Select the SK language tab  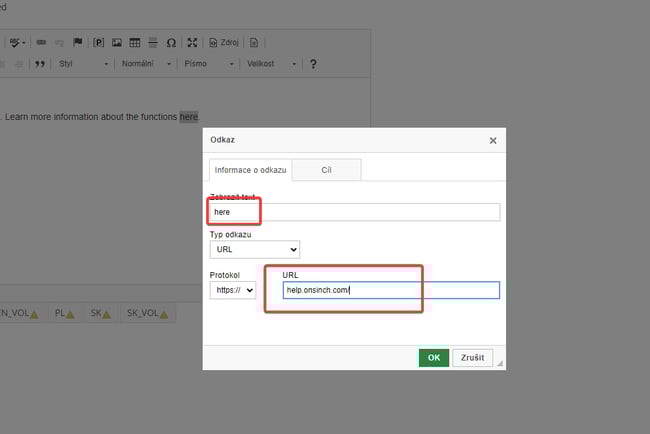point(101,313)
